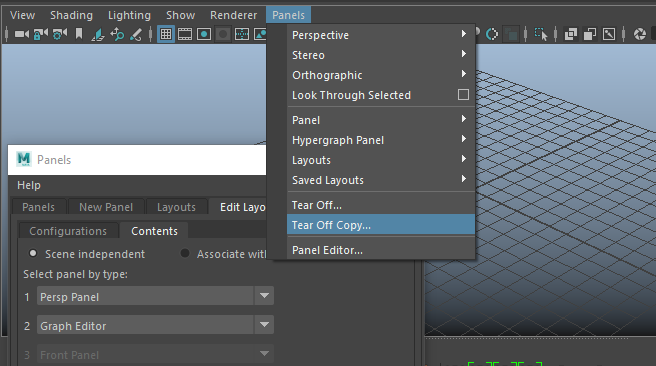
Task: Toggle the X-Ray overlapping squares icon
Action: pos(571,34)
